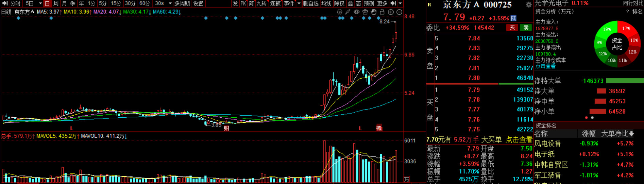Switch to the 年 yearly period
Viewport: 644px width, 184px height.
(81, 3)
